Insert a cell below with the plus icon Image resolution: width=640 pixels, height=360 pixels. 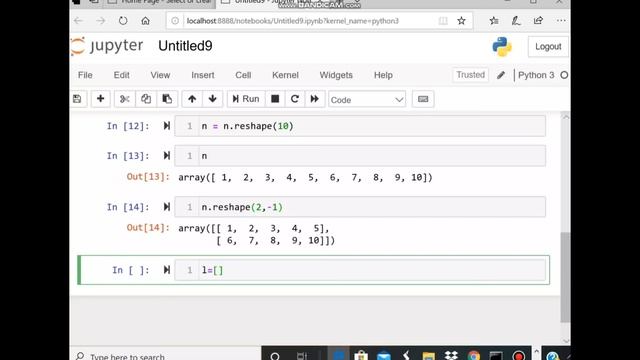click(x=100, y=99)
